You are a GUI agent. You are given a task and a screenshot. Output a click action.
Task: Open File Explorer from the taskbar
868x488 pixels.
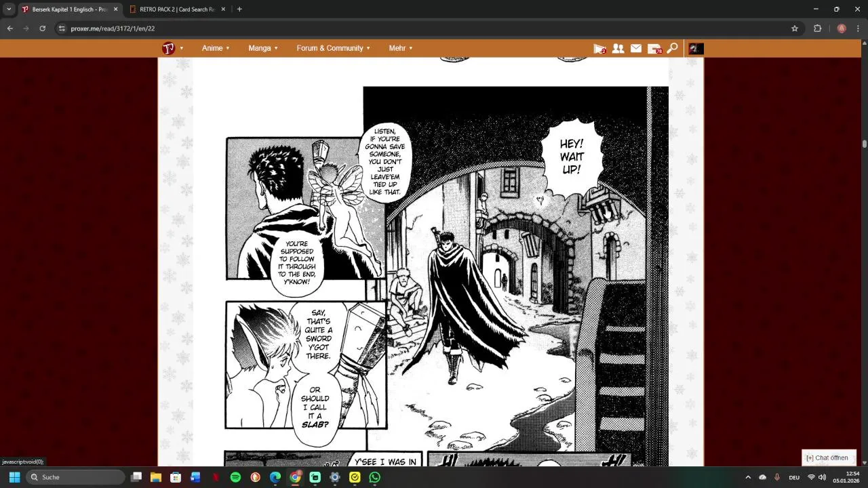pos(156,477)
